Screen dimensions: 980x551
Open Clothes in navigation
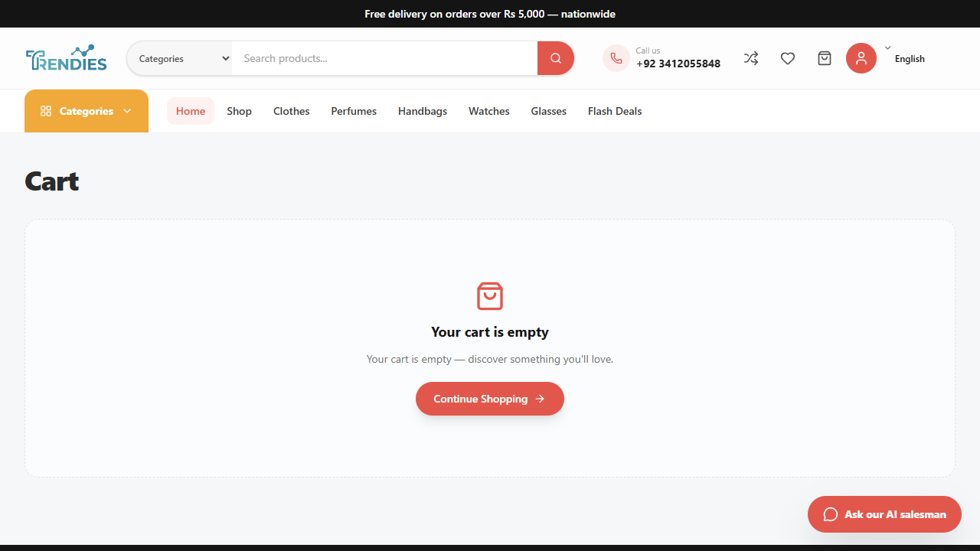[x=292, y=111]
